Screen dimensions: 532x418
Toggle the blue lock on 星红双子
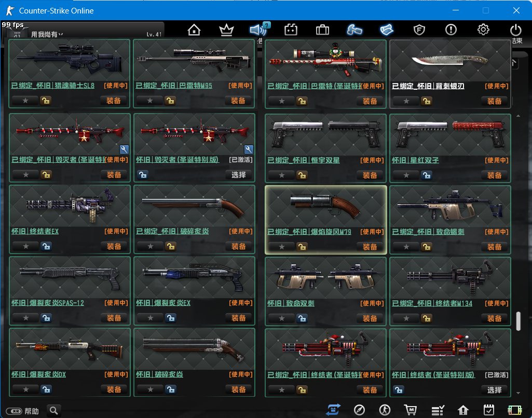426,175
